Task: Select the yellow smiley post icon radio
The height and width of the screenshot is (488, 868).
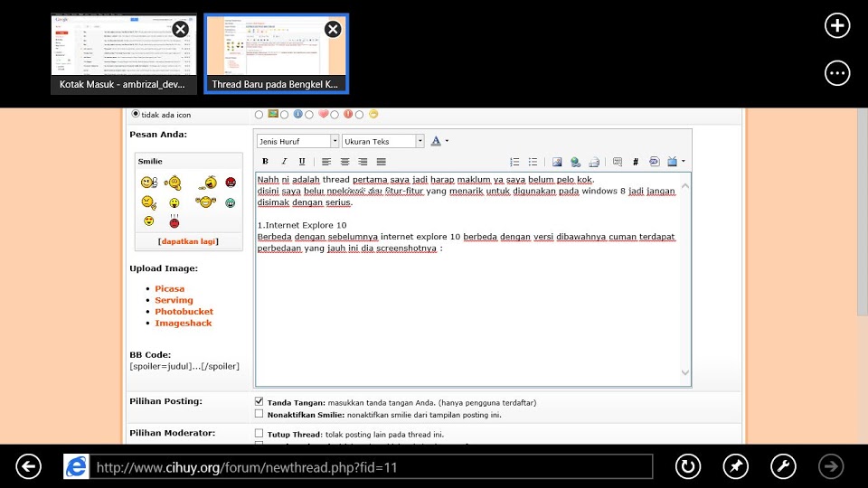Action: (359, 115)
